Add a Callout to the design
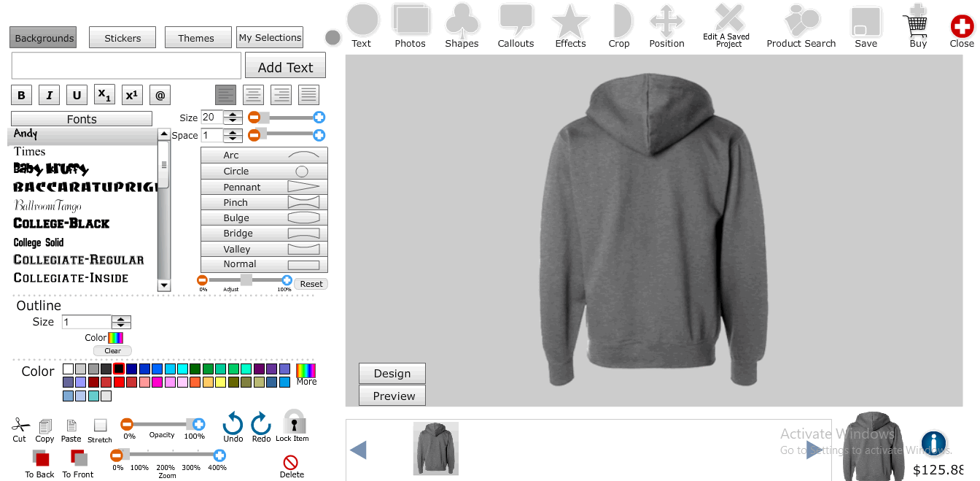The width and height of the screenshot is (980, 481). [516, 26]
